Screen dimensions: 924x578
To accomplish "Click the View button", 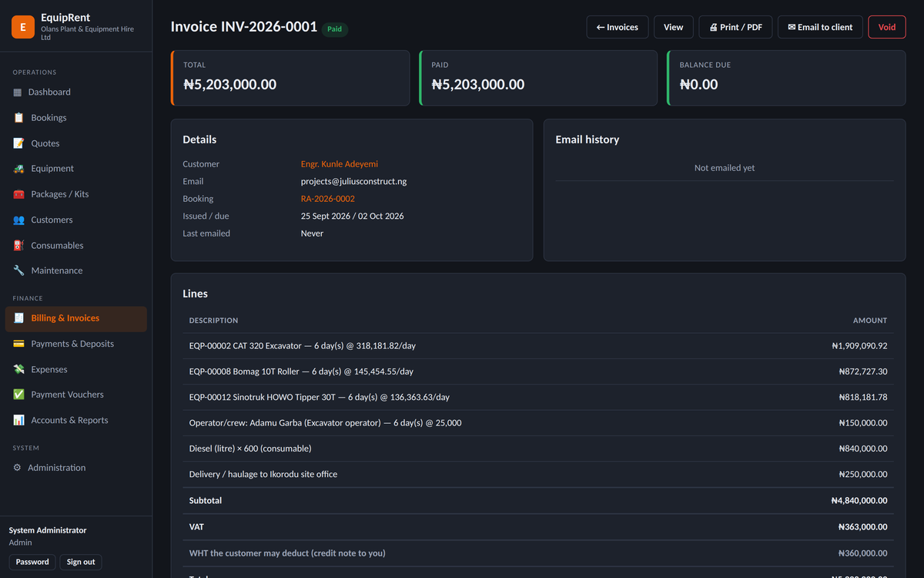I will 674,27.
